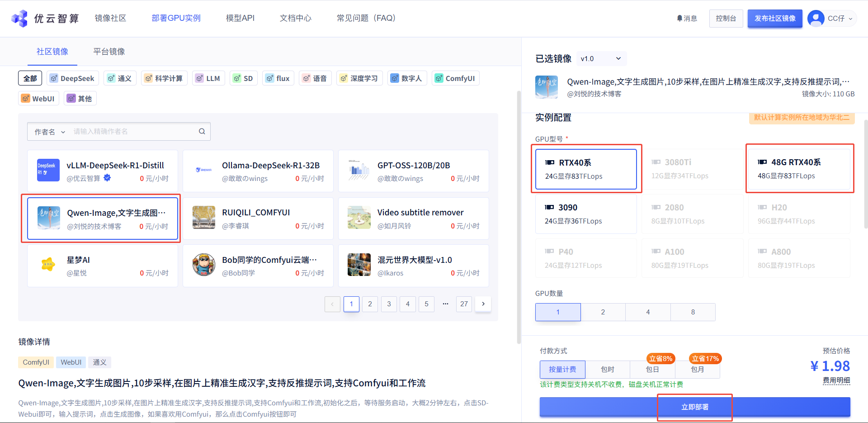Select the Qwen-Image image card
Image resolution: width=868 pixels, height=423 pixels.
pyautogui.click(x=103, y=219)
